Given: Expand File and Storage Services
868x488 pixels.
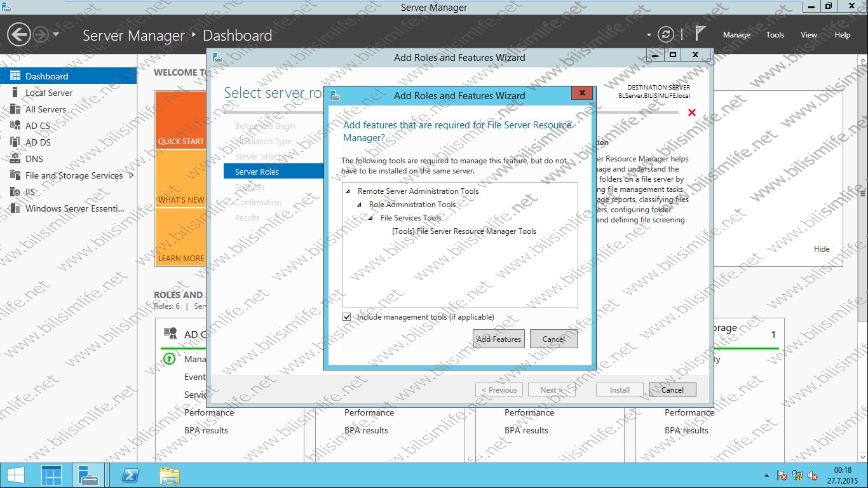Looking at the screenshot, I should [x=132, y=175].
